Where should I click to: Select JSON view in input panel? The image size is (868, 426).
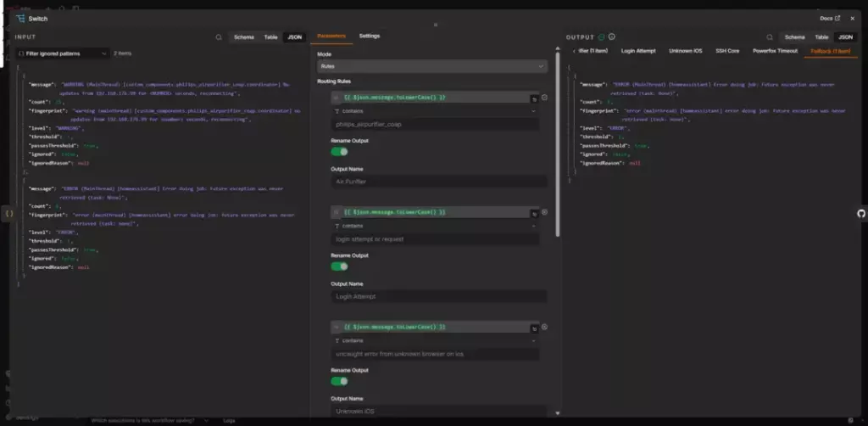pyautogui.click(x=294, y=37)
